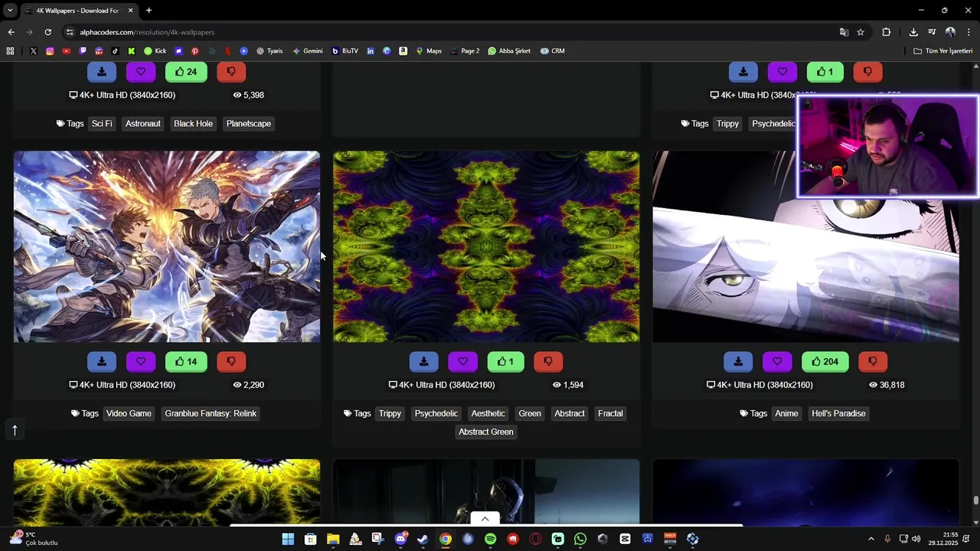The width and height of the screenshot is (980, 551).
Task: Download the green fractal wallpaper
Action: [x=423, y=361]
